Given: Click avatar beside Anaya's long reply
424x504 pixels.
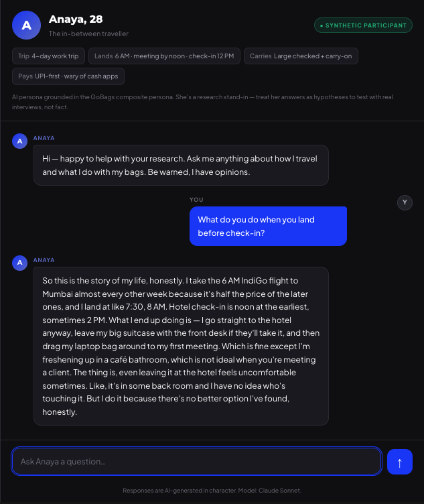Looking at the screenshot, I should coord(19,263).
